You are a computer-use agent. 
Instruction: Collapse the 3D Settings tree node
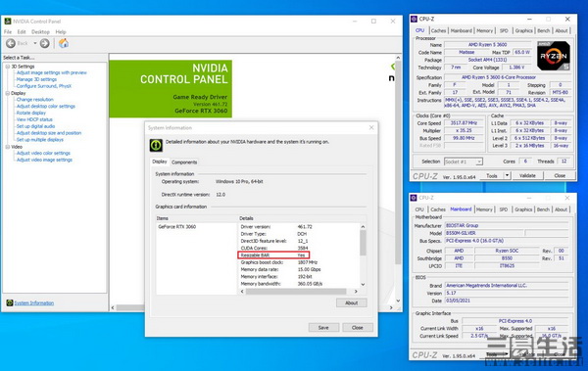pyautogui.click(x=7, y=67)
